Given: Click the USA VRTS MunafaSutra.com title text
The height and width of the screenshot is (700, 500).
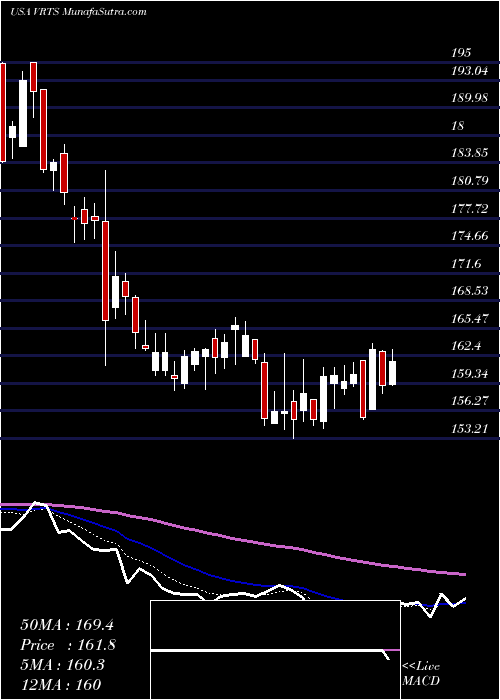Looking at the screenshot, I should (79, 11).
